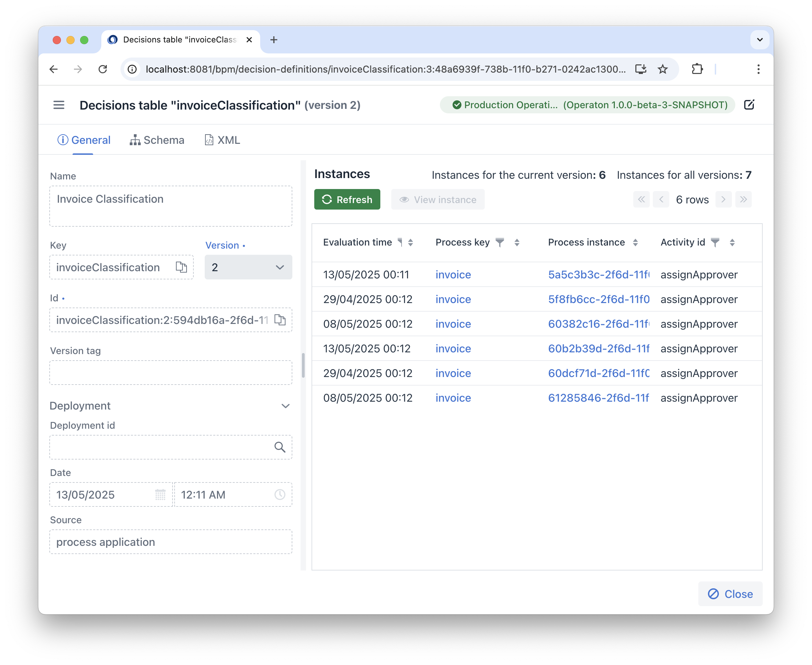This screenshot has width=812, height=665.
Task: Open process instance 60382c16-2f6d-11f
Action: point(599,324)
